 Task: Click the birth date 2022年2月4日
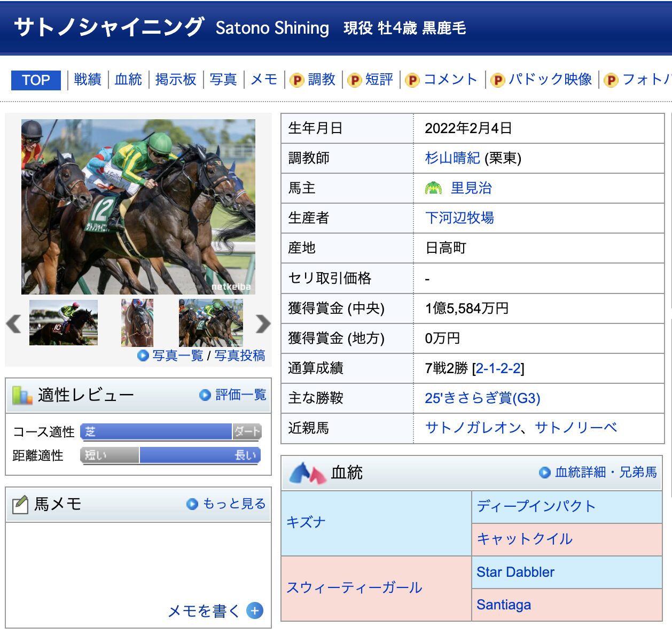point(468,128)
